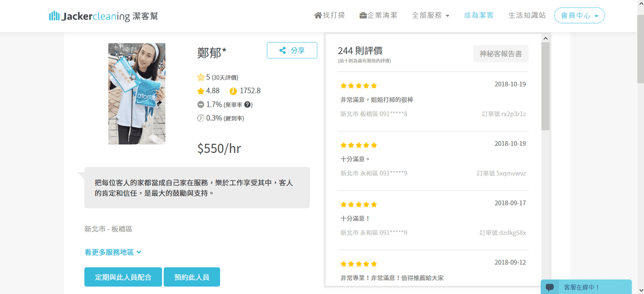Click the reviews panel scrollbar thumb
The image size is (644, 294).
(x=545, y=86)
